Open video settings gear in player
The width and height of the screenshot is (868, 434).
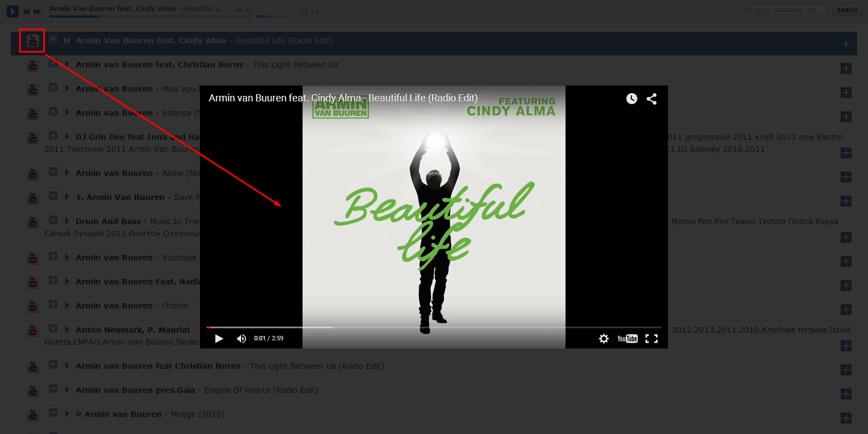[604, 339]
